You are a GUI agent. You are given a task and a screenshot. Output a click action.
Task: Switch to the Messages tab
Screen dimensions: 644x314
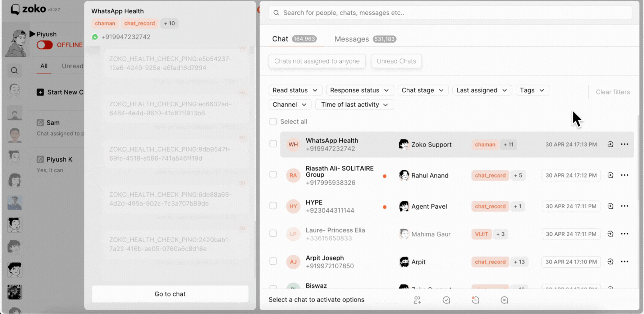tap(365, 39)
